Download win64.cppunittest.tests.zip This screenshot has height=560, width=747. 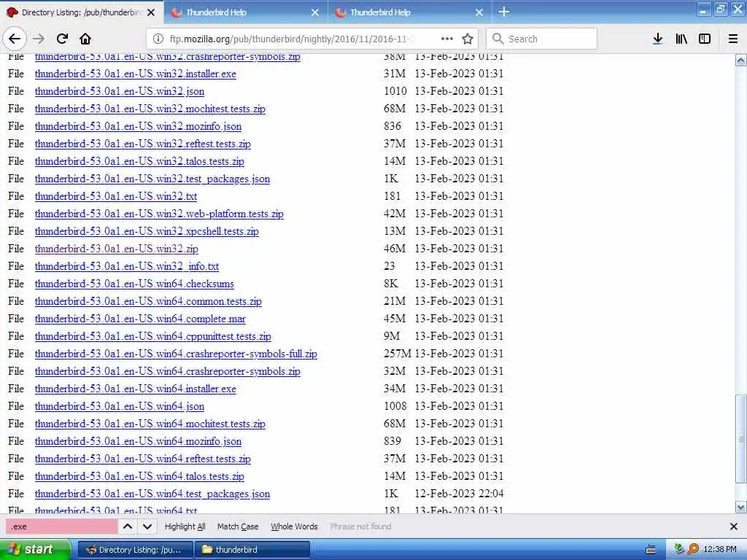coord(153,337)
